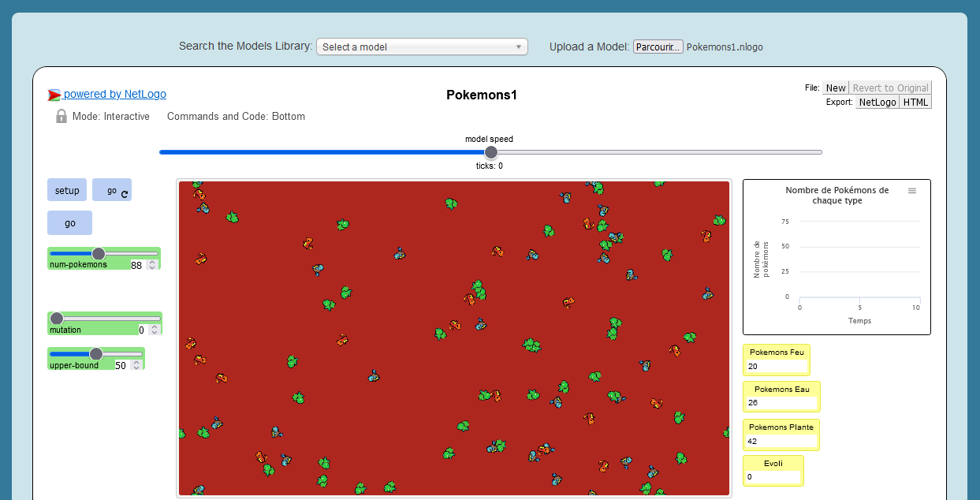Click the NetLogo logo icon
Screen dimensions: 980x500
tap(54, 95)
